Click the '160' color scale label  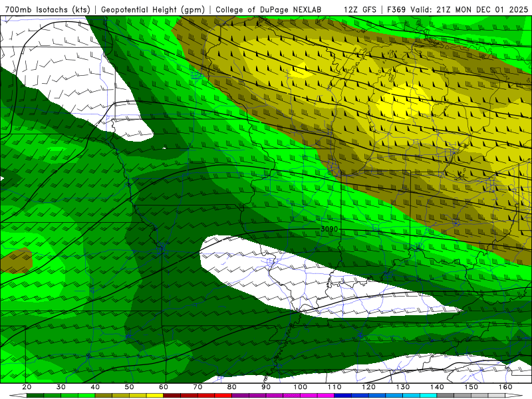[x=505, y=387]
